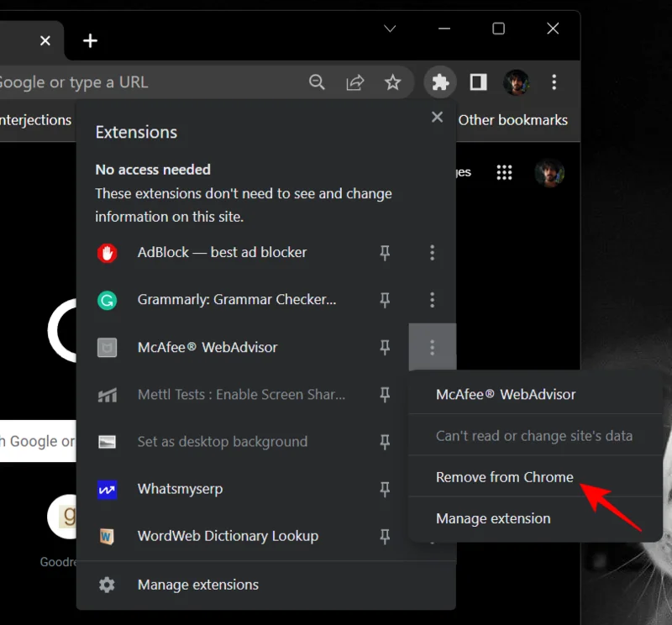The height and width of the screenshot is (625, 672).
Task: Open Chrome's three-dot browser menu
Action: pyautogui.click(x=554, y=82)
